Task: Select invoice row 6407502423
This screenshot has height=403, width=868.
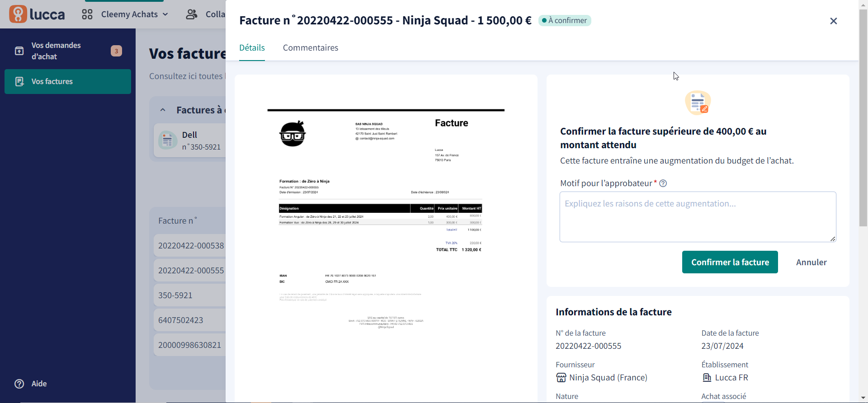Action: [x=190, y=320]
